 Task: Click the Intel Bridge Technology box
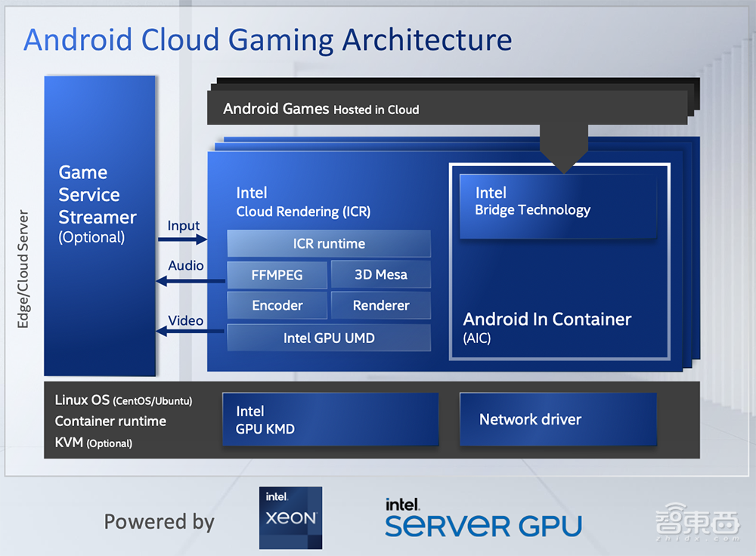tap(557, 206)
